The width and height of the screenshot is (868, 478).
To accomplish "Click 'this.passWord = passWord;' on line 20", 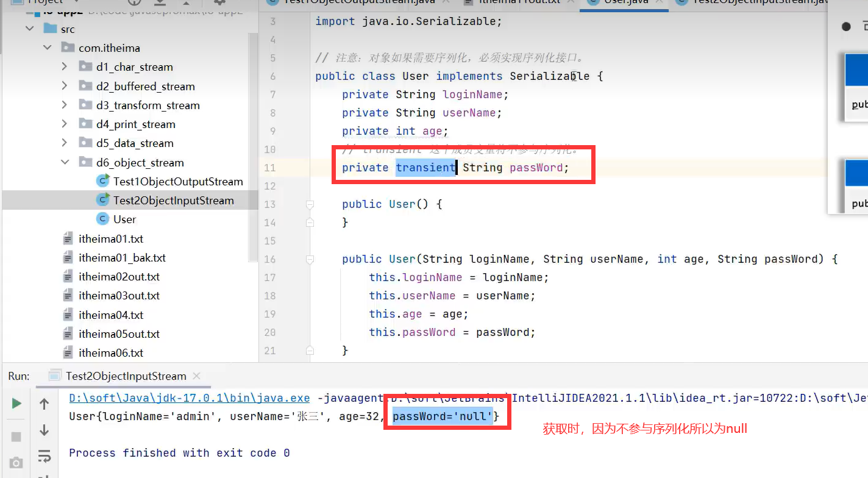I will click(452, 332).
